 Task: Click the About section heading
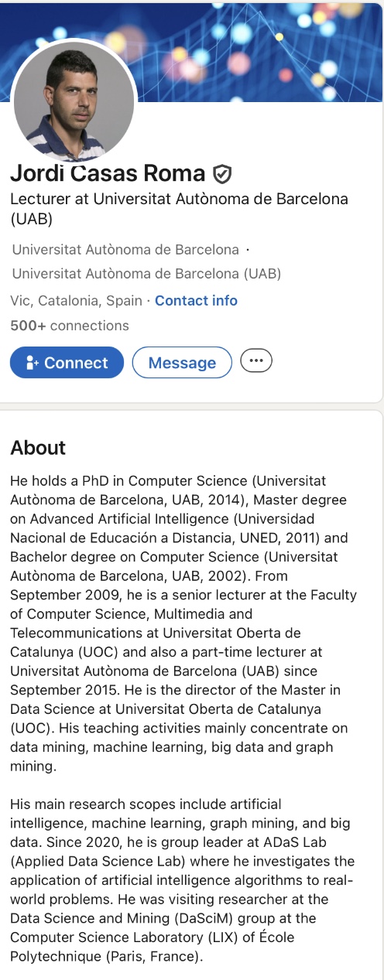pos(38,448)
